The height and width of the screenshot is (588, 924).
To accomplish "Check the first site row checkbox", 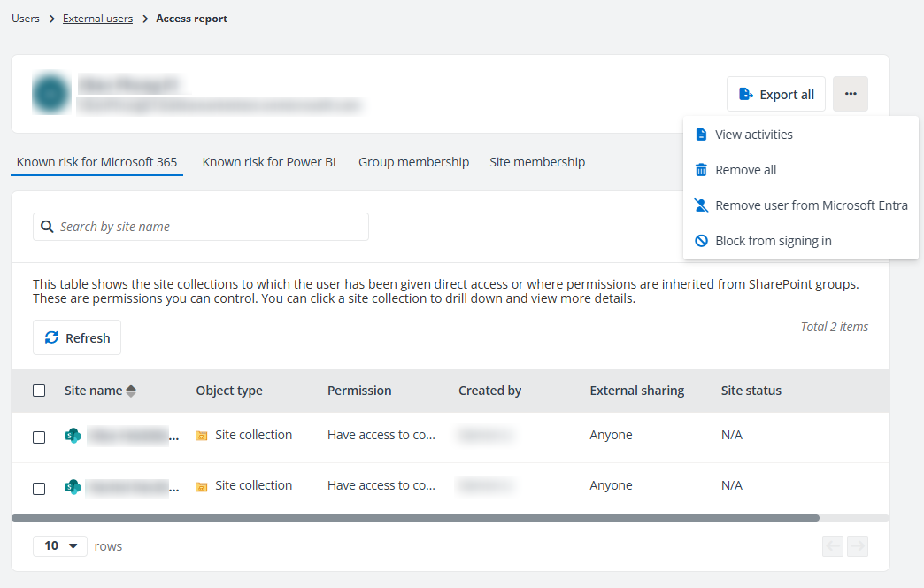I will pyautogui.click(x=39, y=437).
